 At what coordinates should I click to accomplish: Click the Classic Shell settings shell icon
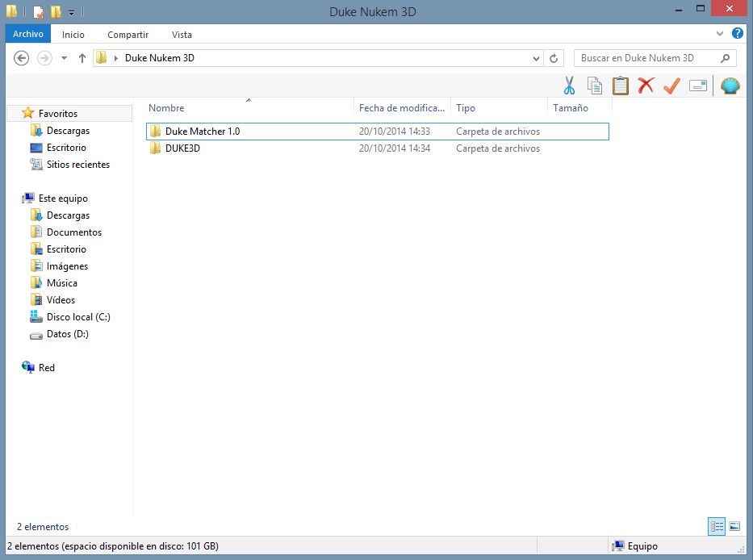tap(730, 86)
